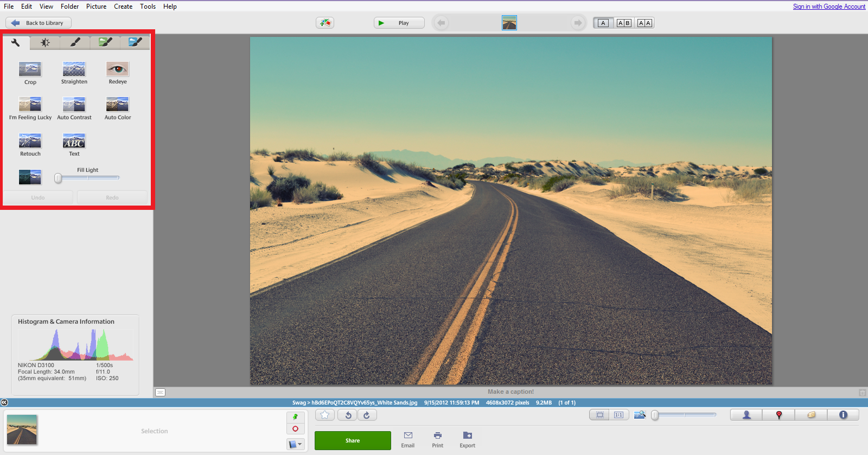Open the Straighten tool
The width and height of the screenshot is (868, 455).
click(74, 69)
